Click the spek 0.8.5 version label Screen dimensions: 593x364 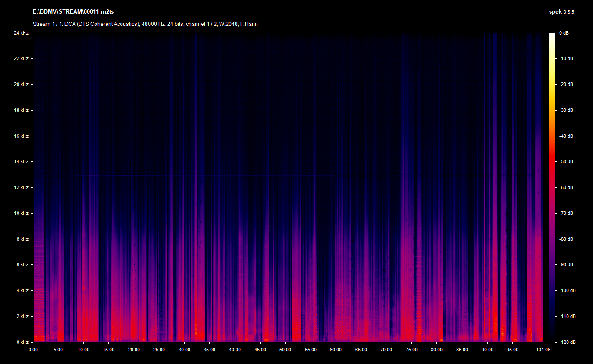[561, 12]
